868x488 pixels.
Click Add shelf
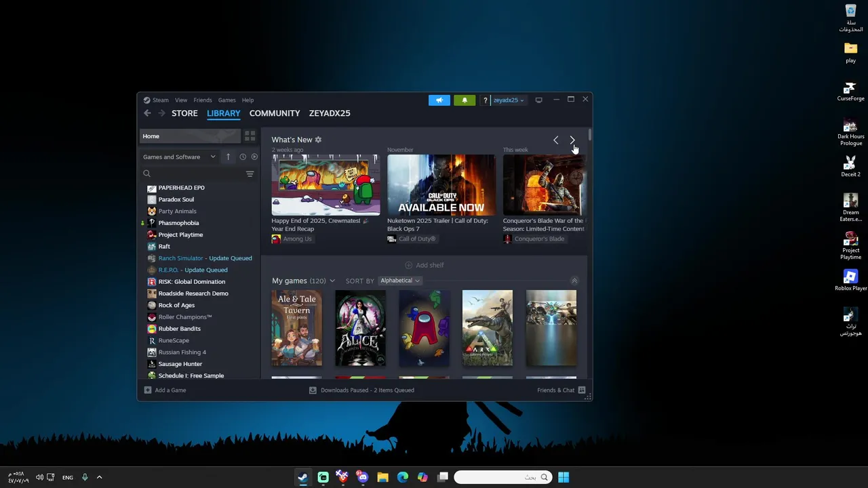point(425,265)
